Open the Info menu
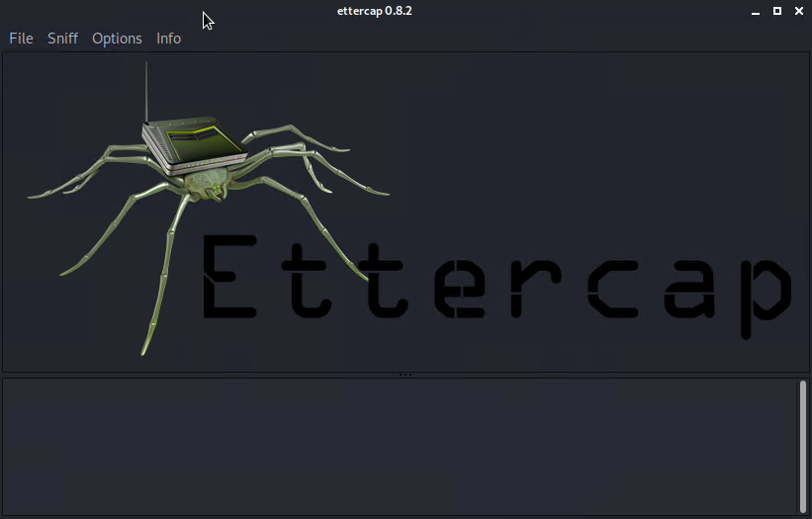Screen dimensions: 812x519 [x=169, y=39]
